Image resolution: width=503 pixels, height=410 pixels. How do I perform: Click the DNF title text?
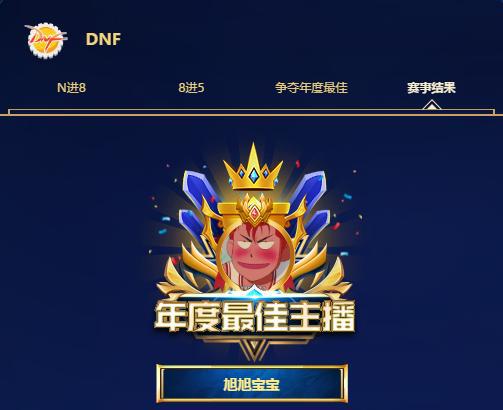(x=103, y=39)
